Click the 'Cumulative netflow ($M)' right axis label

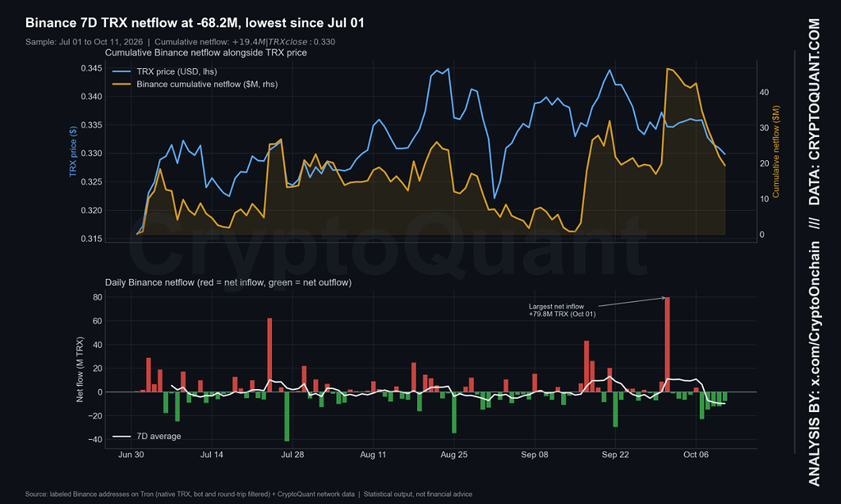pyautogui.click(x=775, y=152)
